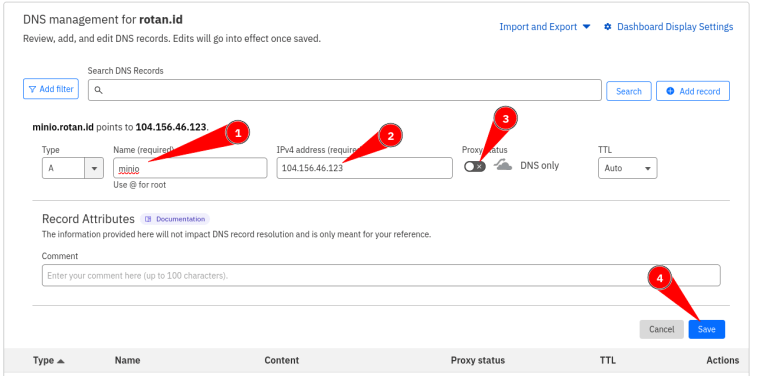Click the 'Use @ for root' hint

(x=140, y=185)
